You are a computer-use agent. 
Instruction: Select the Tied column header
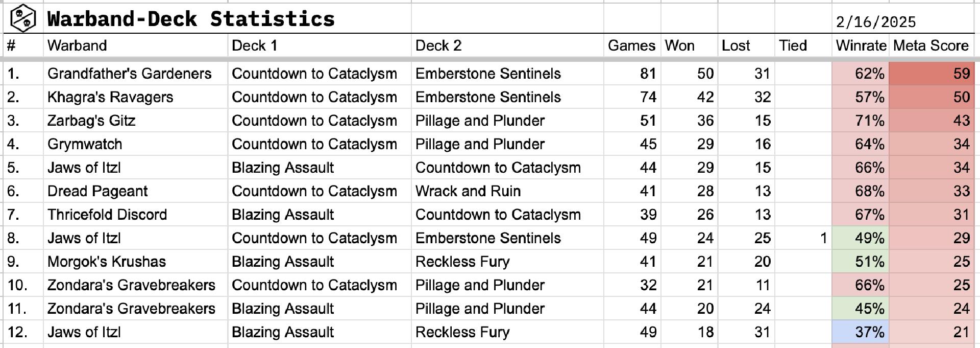point(793,45)
